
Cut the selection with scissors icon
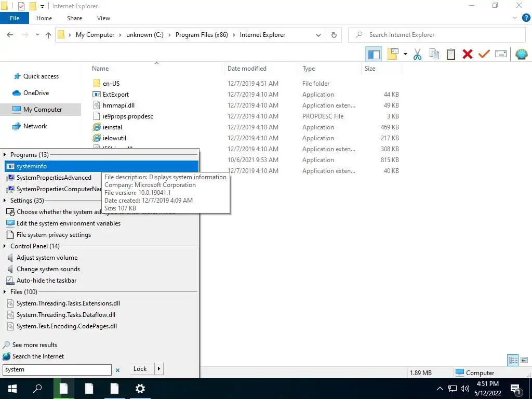(x=417, y=54)
